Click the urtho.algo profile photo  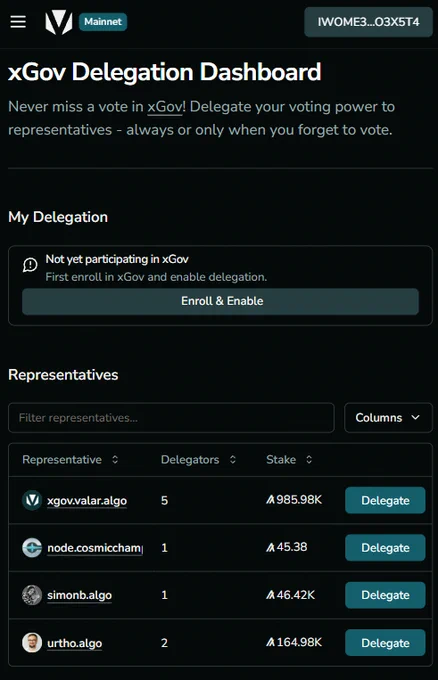pyautogui.click(x=32, y=642)
